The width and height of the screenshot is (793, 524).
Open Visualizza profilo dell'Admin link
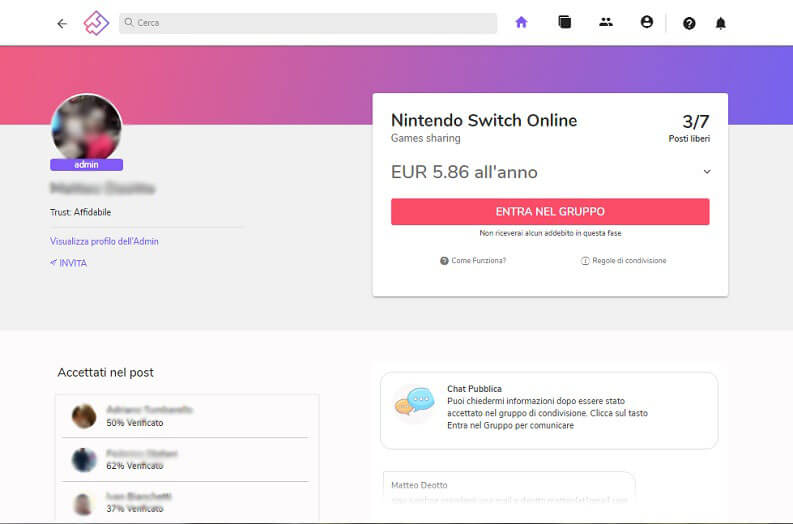click(x=104, y=241)
